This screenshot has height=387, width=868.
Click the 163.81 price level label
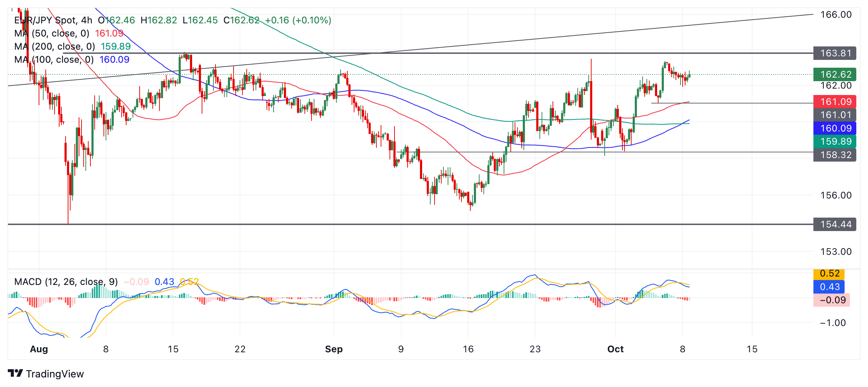coord(834,53)
